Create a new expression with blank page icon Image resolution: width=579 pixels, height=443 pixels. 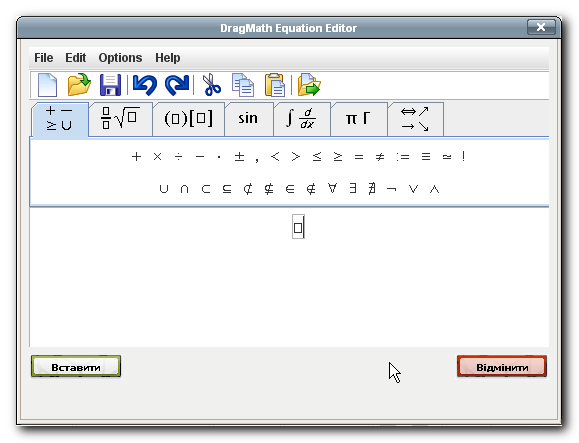click(x=48, y=85)
